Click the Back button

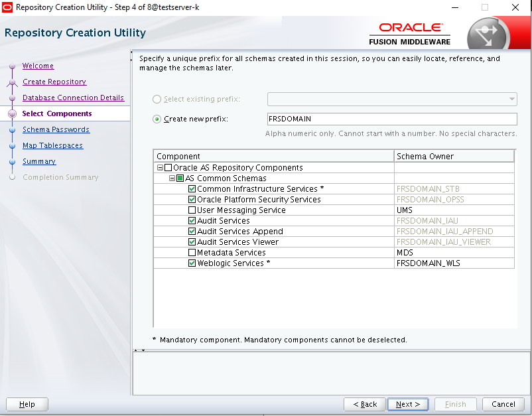coord(365,404)
